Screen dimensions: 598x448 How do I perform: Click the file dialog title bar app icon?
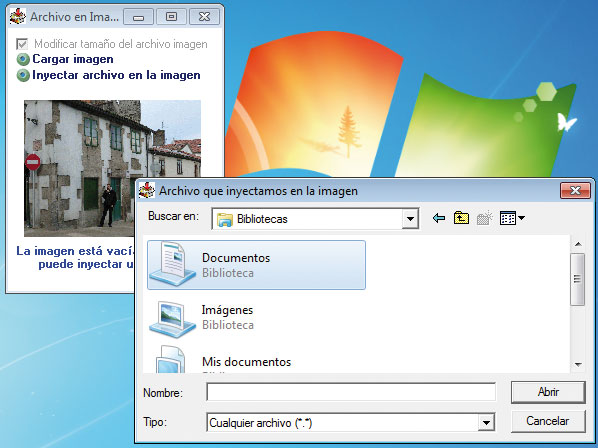point(147,190)
